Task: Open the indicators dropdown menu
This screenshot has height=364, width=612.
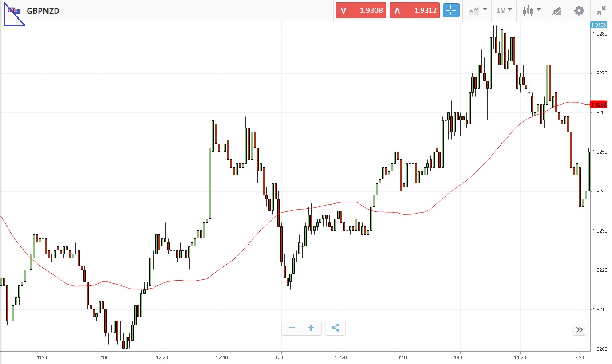Action: (x=478, y=11)
